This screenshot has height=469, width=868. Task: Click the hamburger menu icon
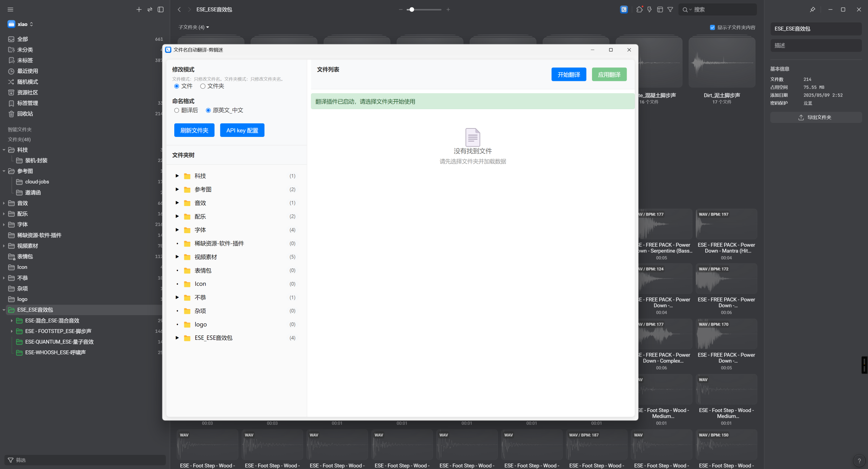11,9
